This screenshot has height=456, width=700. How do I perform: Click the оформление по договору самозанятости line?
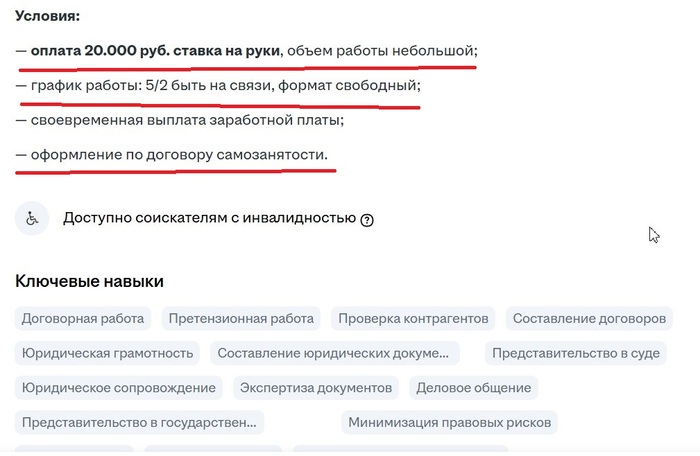tap(171, 156)
